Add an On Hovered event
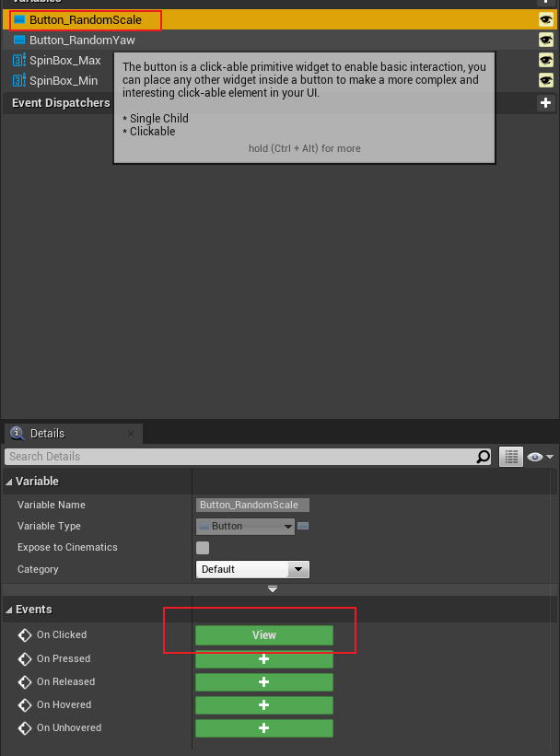Image resolution: width=560 pixels, height=756 pixels. [263, 705]
